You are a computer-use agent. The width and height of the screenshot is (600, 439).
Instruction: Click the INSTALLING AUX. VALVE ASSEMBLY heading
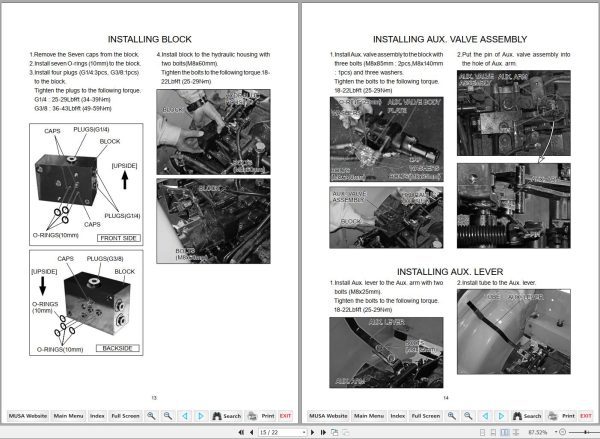pos(450,39)
